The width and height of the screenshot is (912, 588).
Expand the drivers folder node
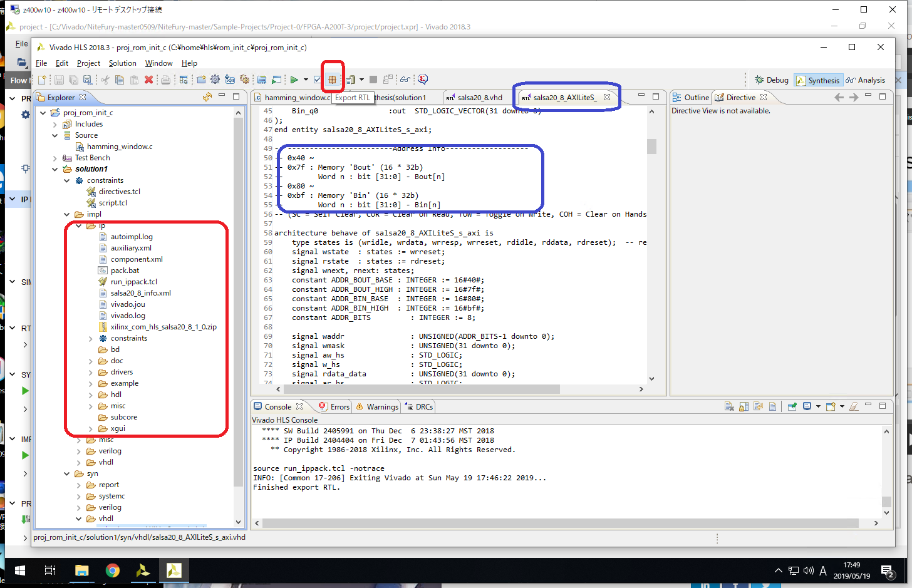91,372
